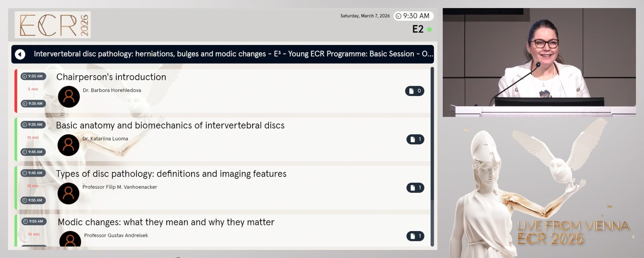Open Basic anatomy and biomechanics talk
This screenshot has width=644, height=258.
click(x=170, y=125)
